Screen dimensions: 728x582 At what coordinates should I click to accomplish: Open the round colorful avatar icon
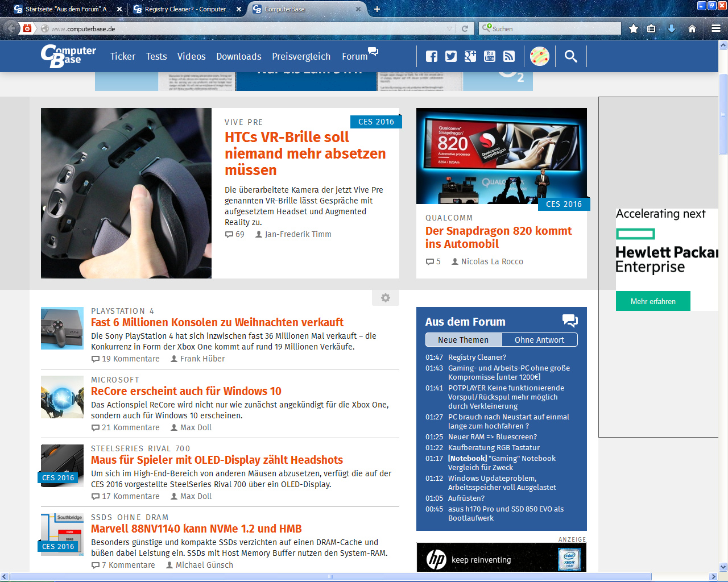click(x=540, y=56)
